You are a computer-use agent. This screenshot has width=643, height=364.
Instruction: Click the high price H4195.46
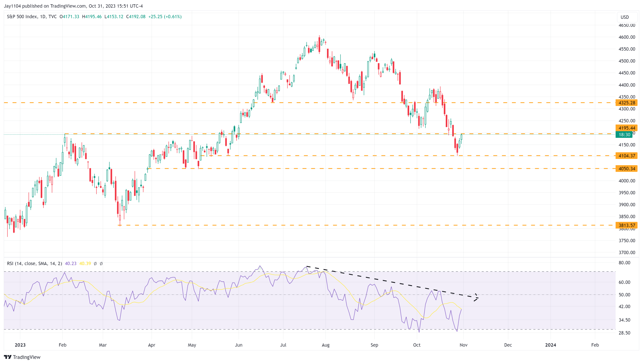click(92, 17)
